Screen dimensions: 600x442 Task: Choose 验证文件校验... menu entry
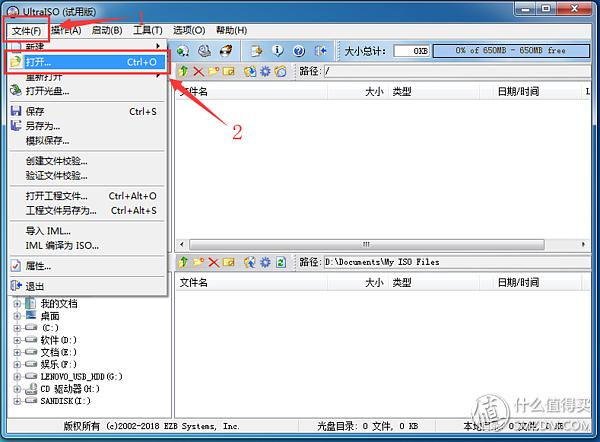(87, 176)
